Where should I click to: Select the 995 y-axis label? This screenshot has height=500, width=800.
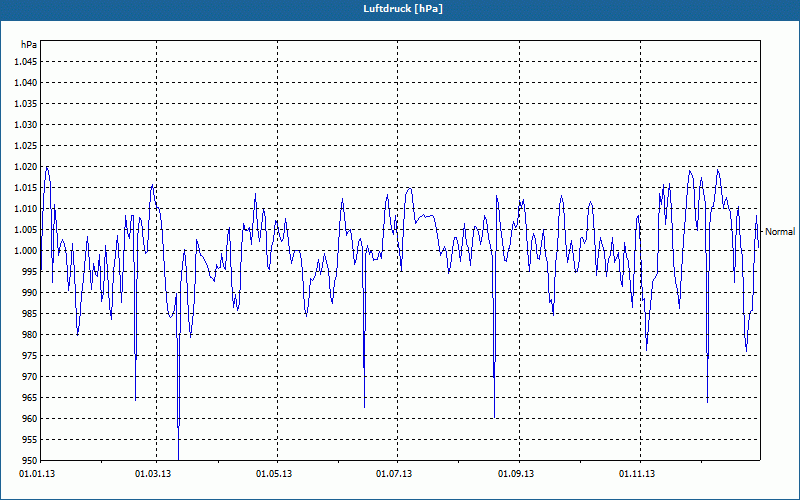(30, 271)
